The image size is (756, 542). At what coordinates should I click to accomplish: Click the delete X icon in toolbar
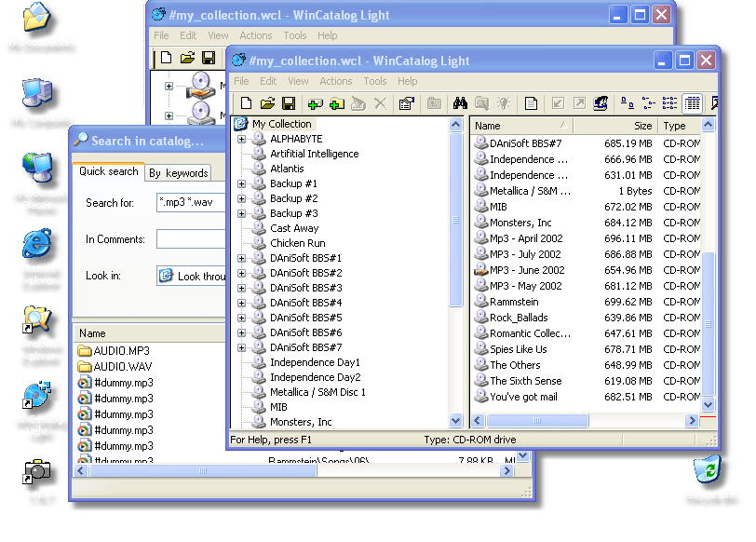pyautogui.click(x=380, y=103)
